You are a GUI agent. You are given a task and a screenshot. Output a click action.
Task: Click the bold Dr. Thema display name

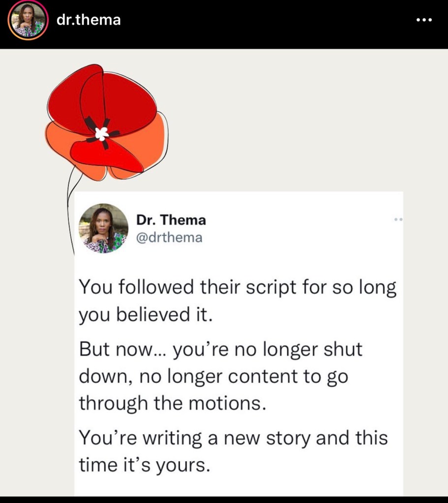coord(171,220)
